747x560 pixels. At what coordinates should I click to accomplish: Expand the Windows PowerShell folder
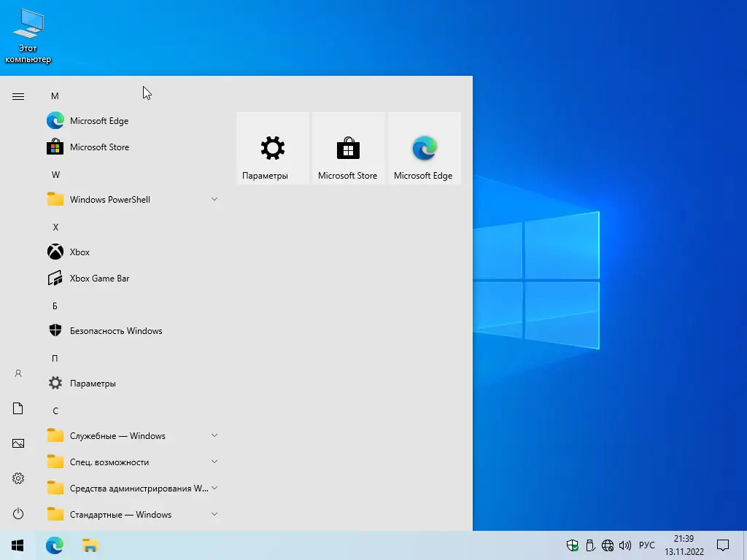tap(133, 200)
